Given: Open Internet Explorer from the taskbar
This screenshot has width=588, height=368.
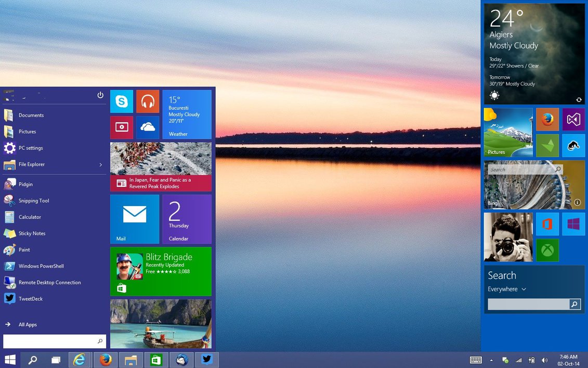Looking at the screenshot, I should click(80, 360).
